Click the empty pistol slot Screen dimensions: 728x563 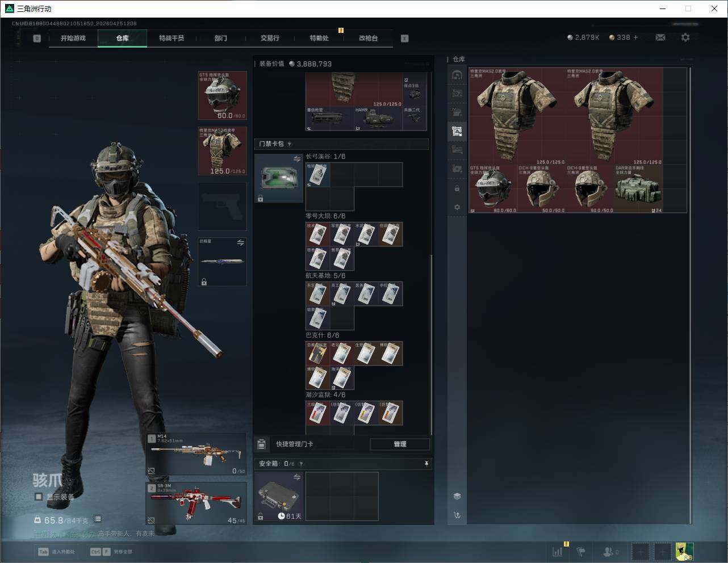tap(222, 207)
